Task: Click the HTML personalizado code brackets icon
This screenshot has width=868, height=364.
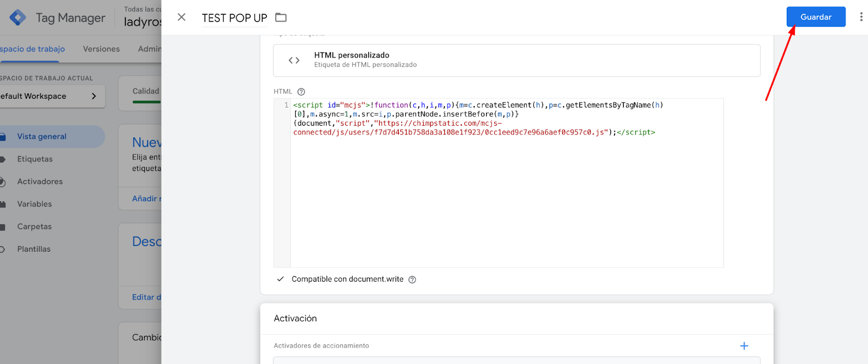Action: pos(294,60)
